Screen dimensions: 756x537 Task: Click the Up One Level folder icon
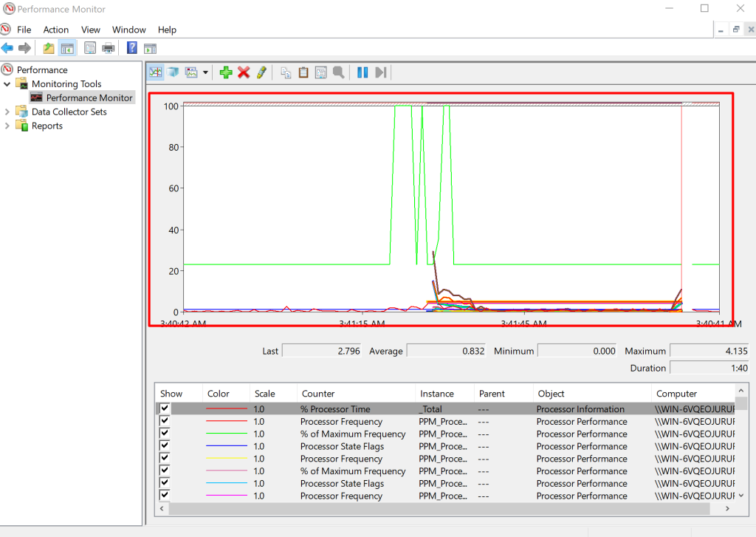pos(48,48)
